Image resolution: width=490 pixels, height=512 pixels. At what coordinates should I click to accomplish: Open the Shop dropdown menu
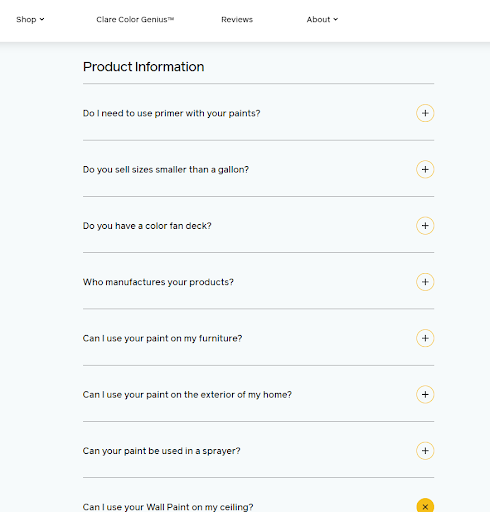tap(30, 19)
